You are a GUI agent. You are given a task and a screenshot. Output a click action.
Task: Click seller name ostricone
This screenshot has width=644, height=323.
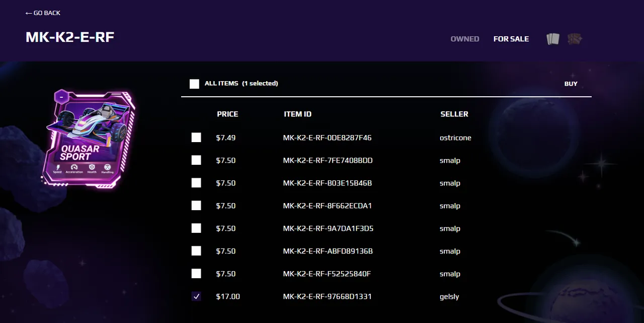click(455, 138)
